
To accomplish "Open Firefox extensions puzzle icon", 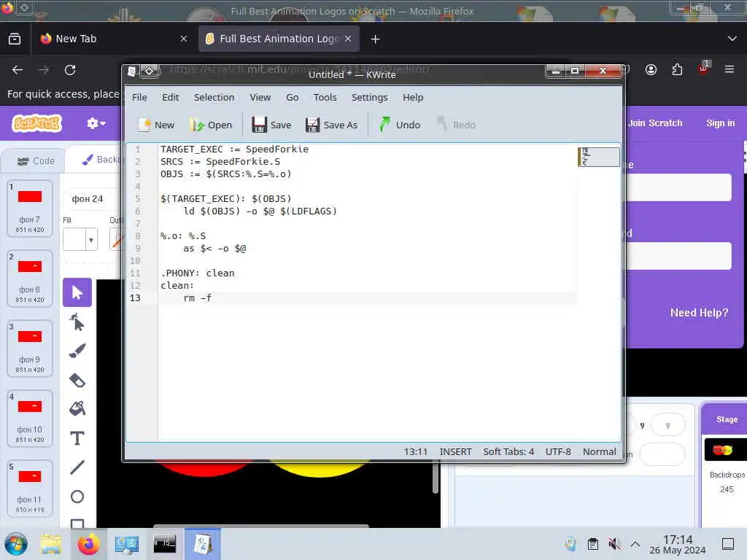I will pos(677,70).
